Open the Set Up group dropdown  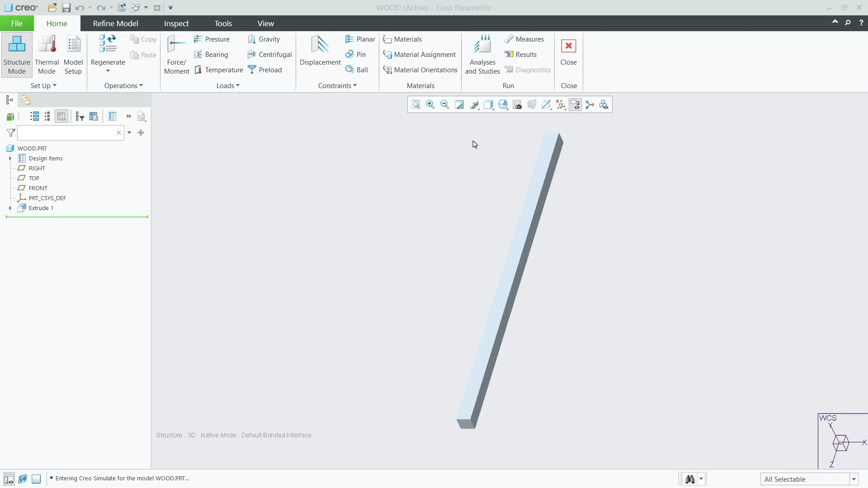pos(43,86)
